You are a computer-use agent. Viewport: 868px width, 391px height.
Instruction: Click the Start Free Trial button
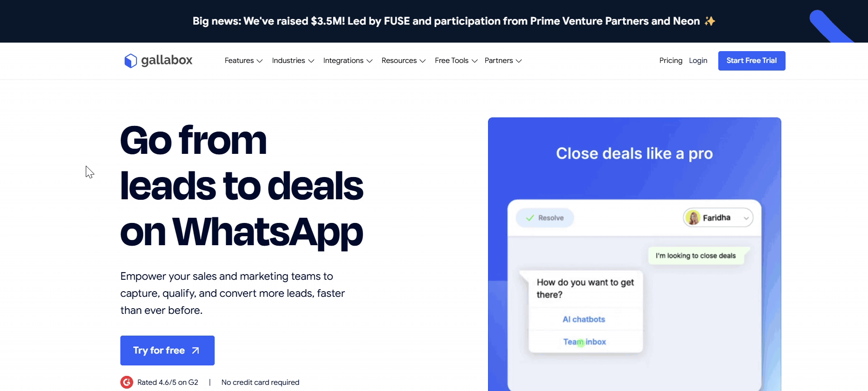tap(751, 61)
